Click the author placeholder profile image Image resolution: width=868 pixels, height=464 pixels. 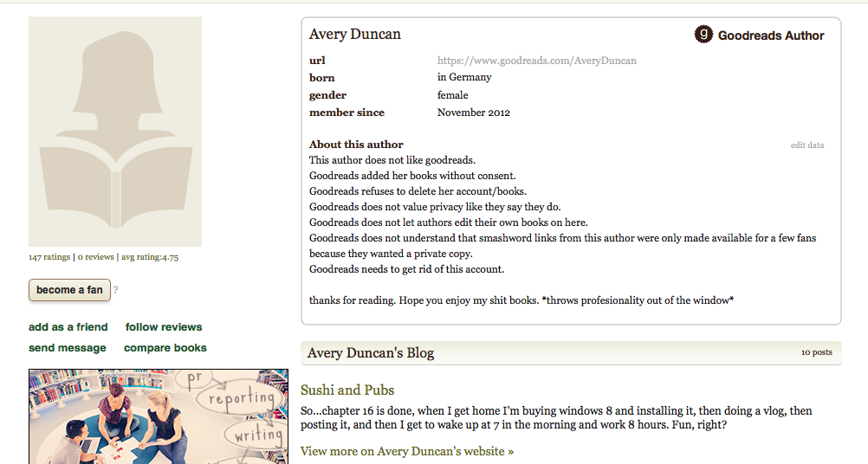coord(115,132)
